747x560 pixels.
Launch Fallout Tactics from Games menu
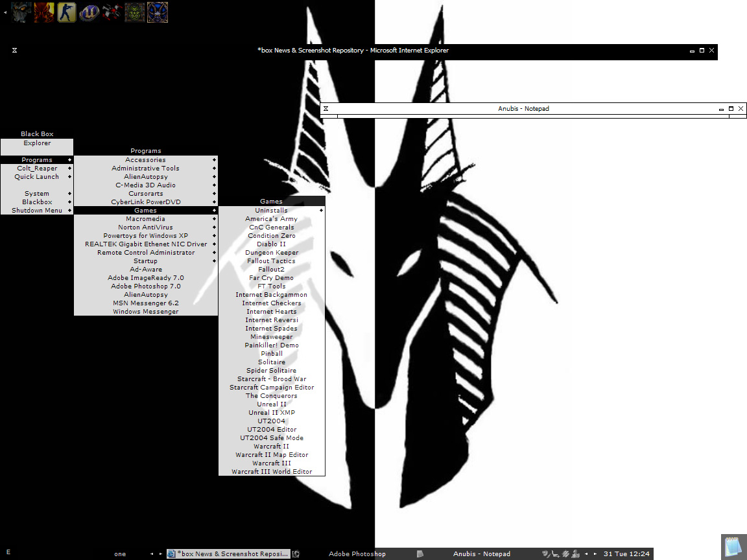coord(272,261)
